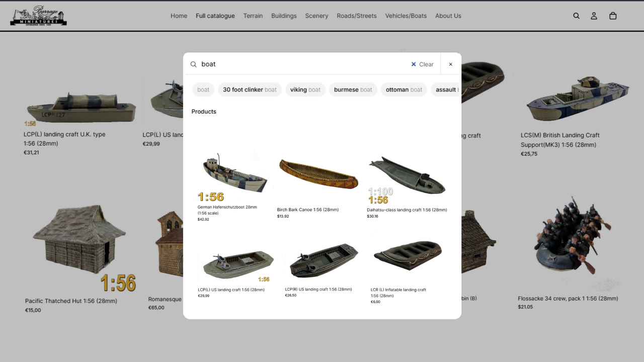The image size is (644, 362).
Task: Click the 'Products' heading
Action: click(204, 112)
